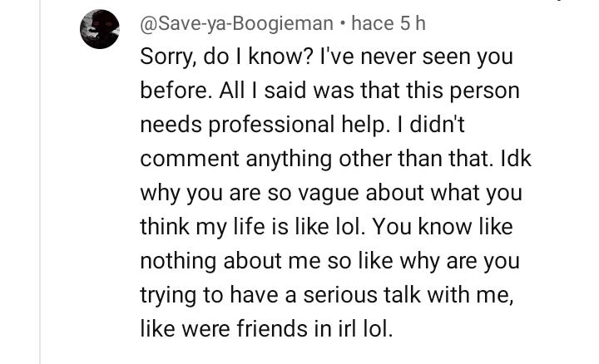Click the 'hace 5 h' timestamp

[389, 23]
